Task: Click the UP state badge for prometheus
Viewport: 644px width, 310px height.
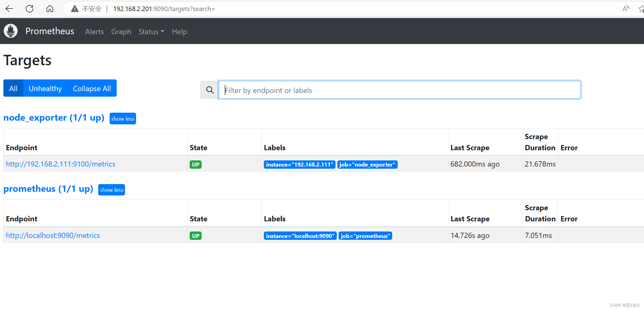Action: tap(196, 236)
